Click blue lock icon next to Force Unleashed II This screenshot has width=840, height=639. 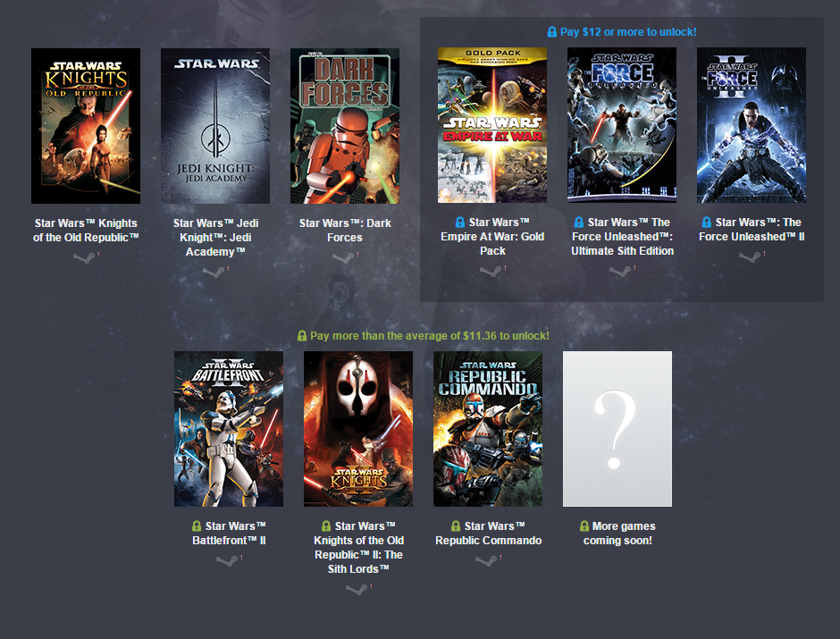point(707,223)
